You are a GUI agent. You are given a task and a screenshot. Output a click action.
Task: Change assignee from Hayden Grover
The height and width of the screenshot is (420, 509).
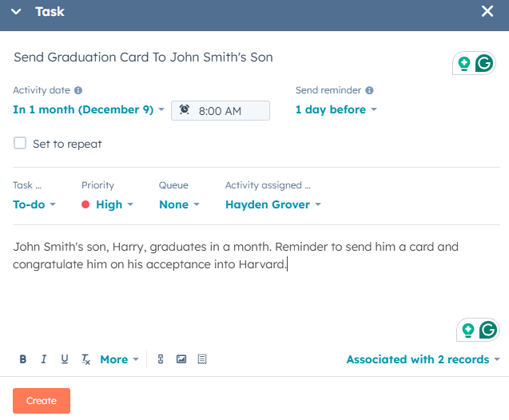(x=272, y=204)
